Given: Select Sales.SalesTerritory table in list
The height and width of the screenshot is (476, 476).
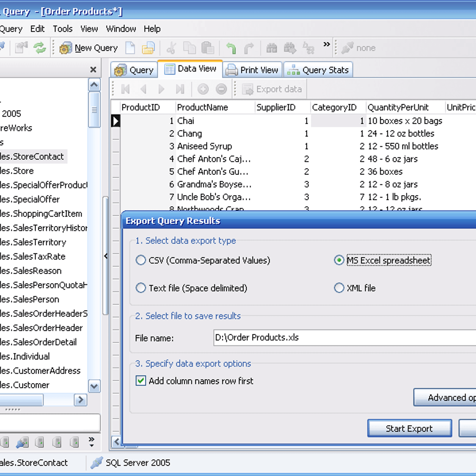Looking at the screenshot, I should tap(33, 242).
